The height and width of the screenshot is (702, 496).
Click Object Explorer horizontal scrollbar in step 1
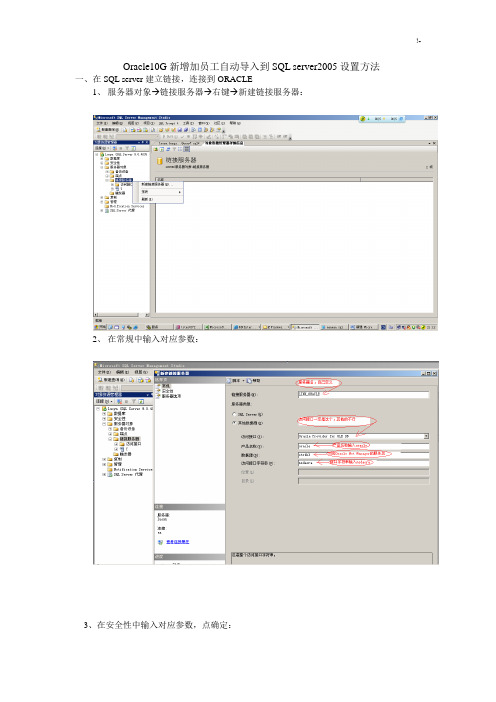pos(121,314)
